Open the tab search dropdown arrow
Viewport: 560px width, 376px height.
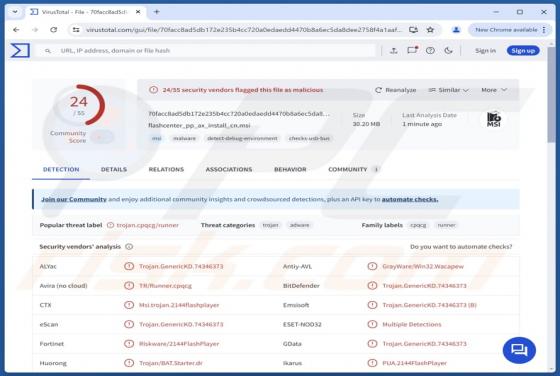pos(15,12)
